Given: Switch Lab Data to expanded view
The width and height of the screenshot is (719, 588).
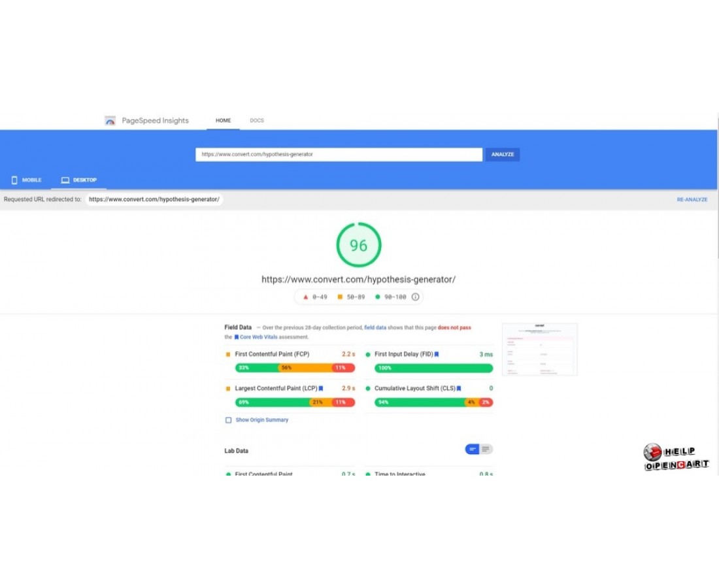Looking at the screenshot, I should click(x=486, y=449).
